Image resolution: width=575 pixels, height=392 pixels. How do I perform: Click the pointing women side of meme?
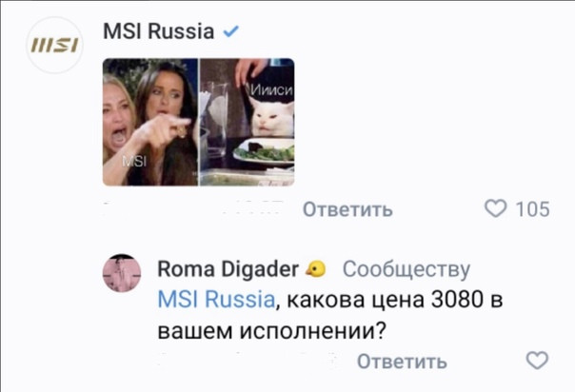(150, 122)
